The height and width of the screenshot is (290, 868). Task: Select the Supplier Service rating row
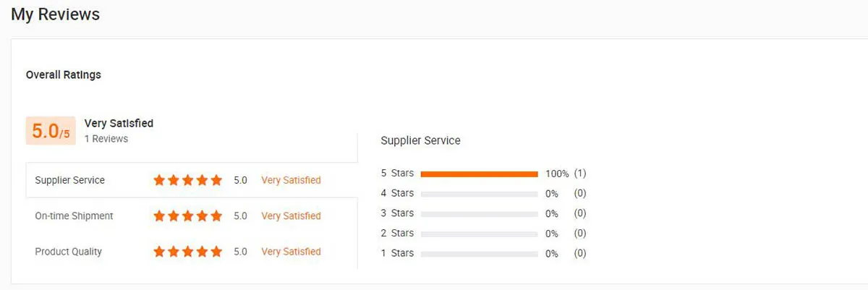pyautogui.click(x=69, y=180)
